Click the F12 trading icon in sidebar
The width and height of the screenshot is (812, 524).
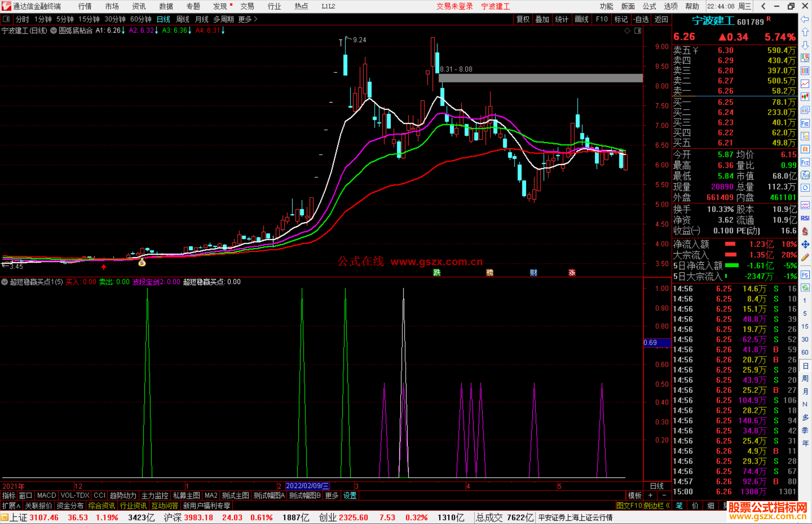coord(805,162)
